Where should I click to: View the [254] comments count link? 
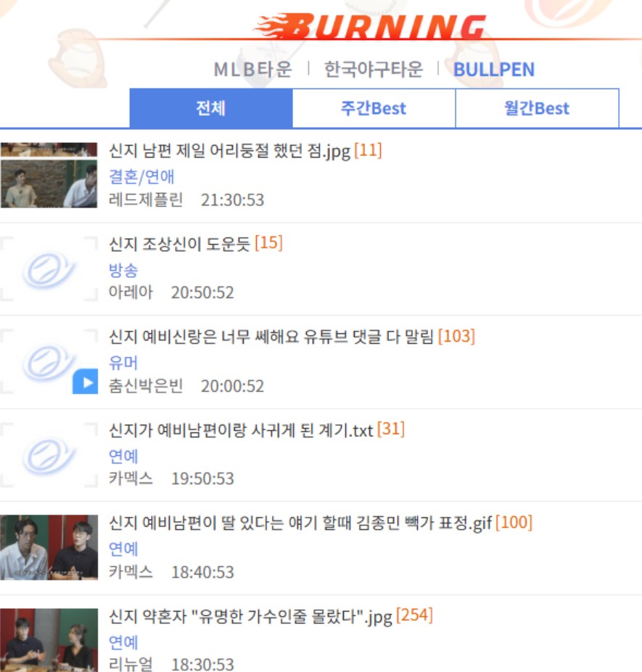coord(415,615)
